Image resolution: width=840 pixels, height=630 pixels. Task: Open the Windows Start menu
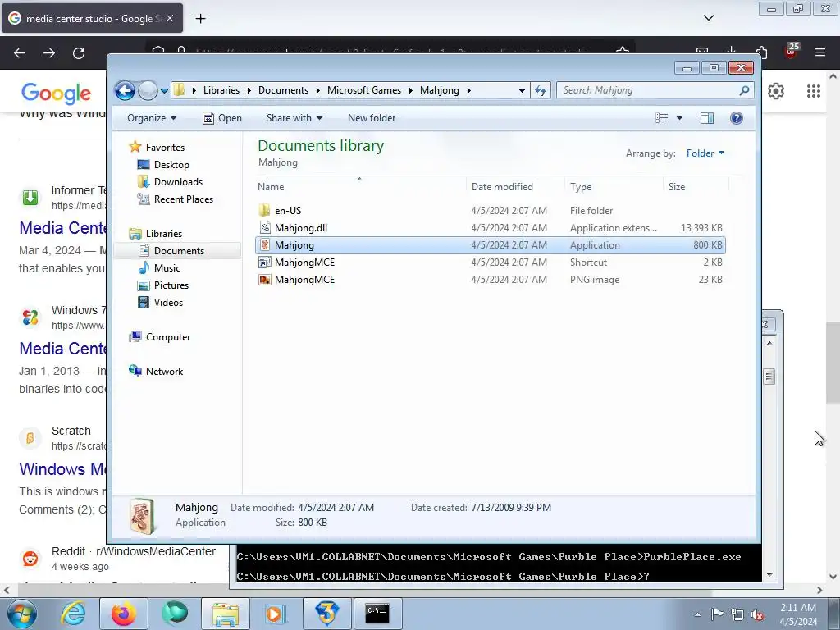point(22,614)
